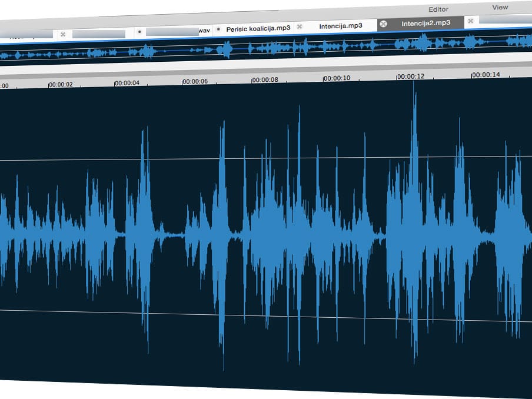
Task: Set playhead at 00:00:06 on ruler
Action: pyautogui.click(x=195, y=81)
